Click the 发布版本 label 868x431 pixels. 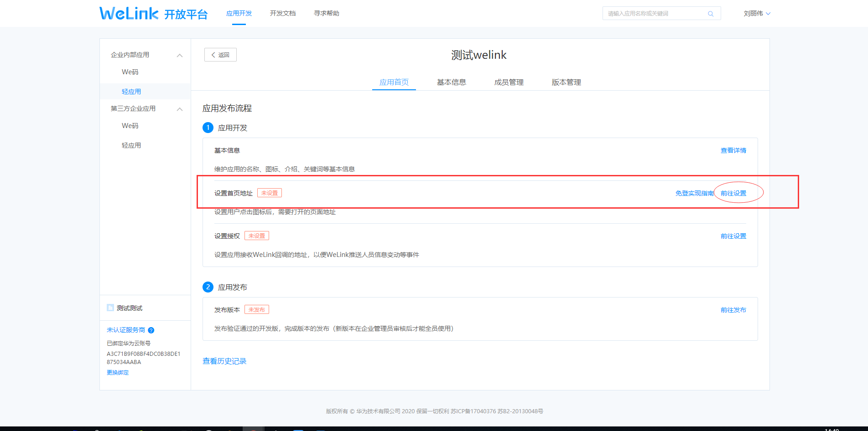(227, 310)
